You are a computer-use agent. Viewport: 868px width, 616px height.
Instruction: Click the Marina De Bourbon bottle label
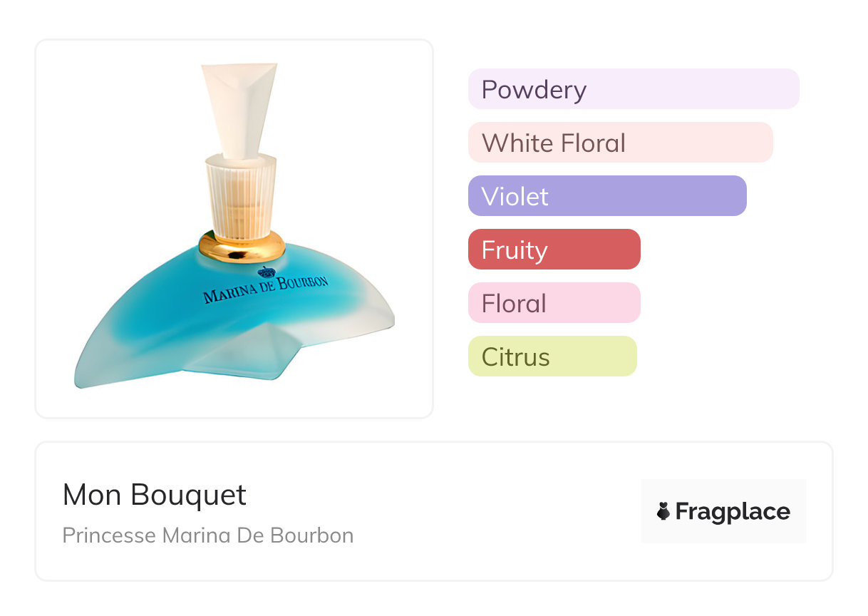click(x=265, y=287)
